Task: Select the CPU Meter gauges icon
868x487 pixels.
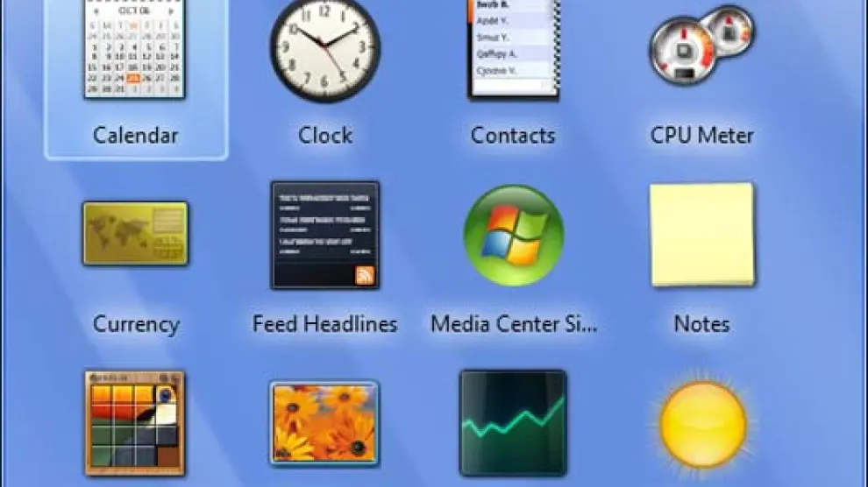Action: pos(701,46)
